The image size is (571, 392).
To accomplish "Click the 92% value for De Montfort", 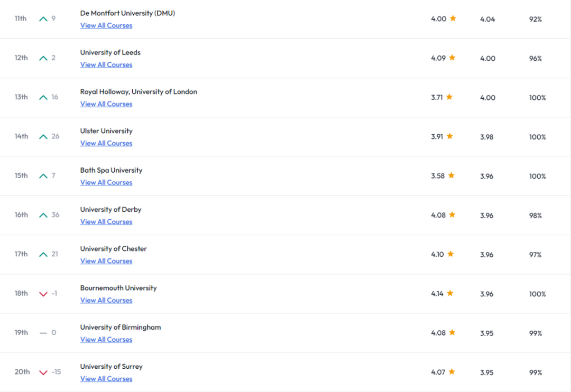I will tap(535, 20).
